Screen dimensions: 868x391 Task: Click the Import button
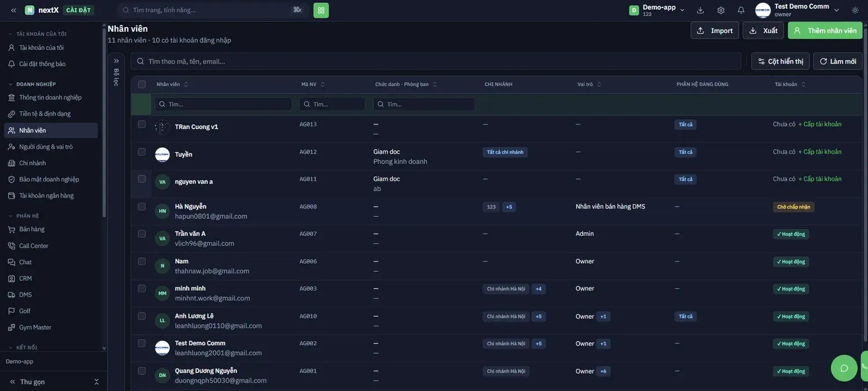(715, 31)
